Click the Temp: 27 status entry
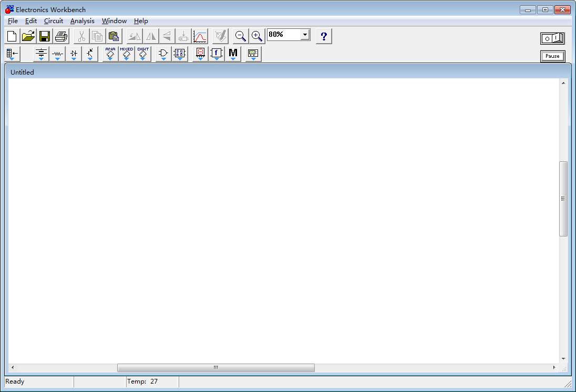 point(142,381)
